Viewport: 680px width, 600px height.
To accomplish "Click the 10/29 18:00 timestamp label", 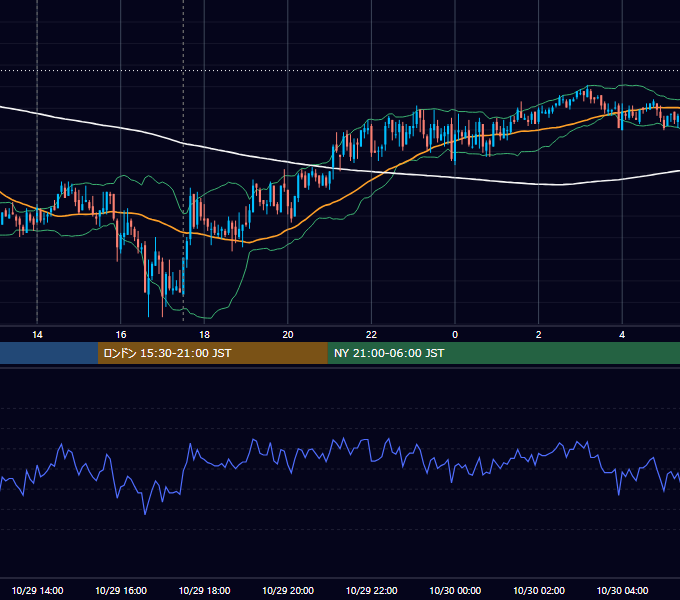I will click(x=204, y=590).
